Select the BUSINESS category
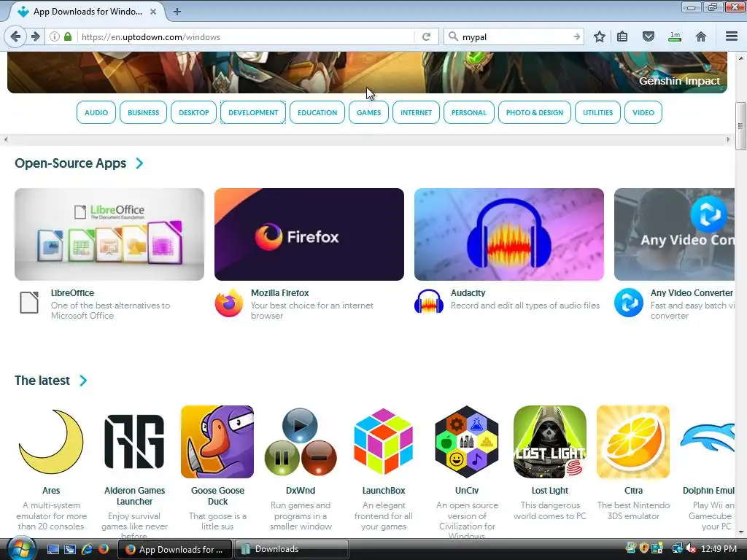The height and width of the screenshot is (560, 747). click(x=144, y=112)
